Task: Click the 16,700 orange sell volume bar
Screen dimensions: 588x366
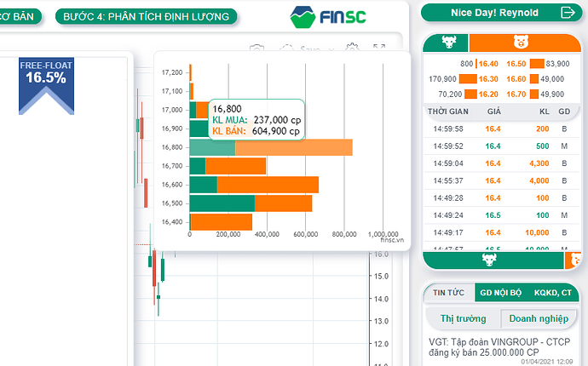Action: pos(235,166)
